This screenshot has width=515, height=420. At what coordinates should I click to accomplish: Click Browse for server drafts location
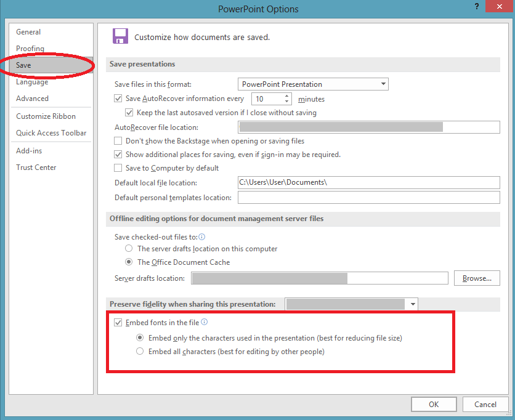coord(477,278)
